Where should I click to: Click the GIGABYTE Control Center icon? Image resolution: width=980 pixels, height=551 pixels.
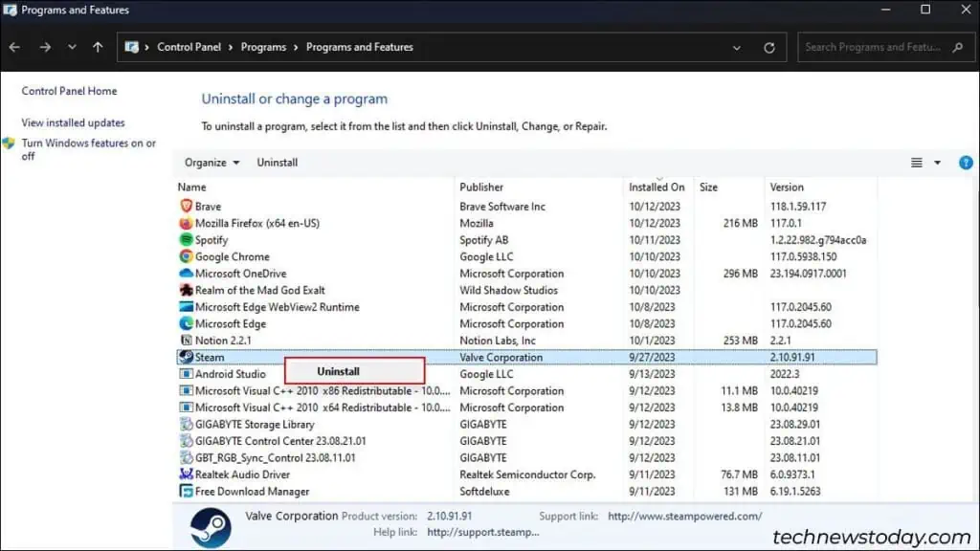[186, 440]
